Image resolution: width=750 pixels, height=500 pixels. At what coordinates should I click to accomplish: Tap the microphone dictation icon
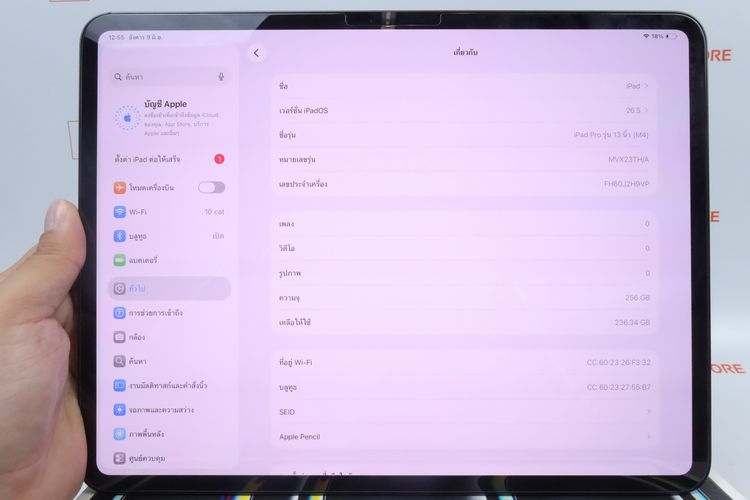coord(221,77)
